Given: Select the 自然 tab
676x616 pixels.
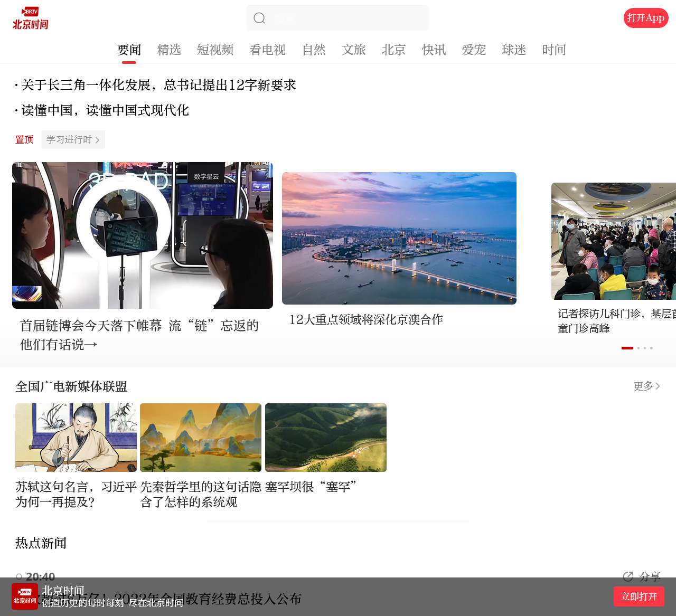Looking at the screenshot, I should pos(314,50).
